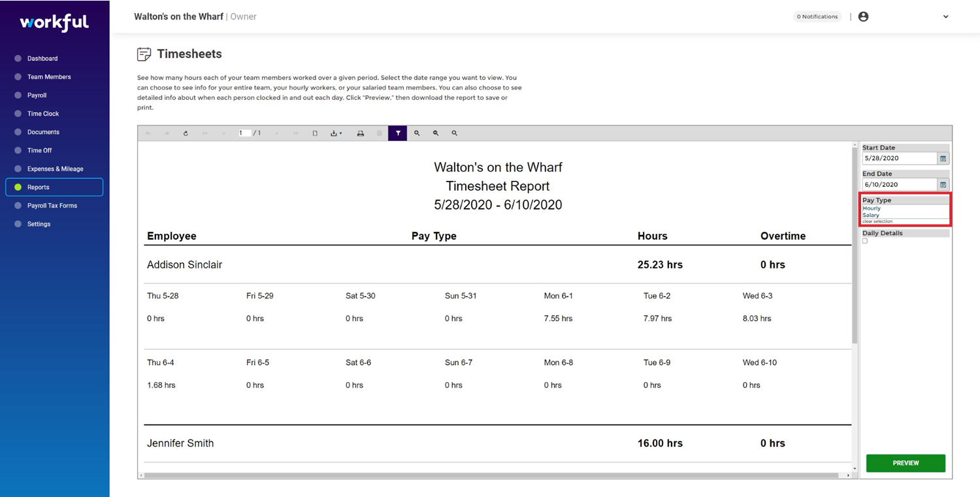The image size is (980, 497).
Task: Click the grayed document icon beside the printer
Action: click(379, 133)
